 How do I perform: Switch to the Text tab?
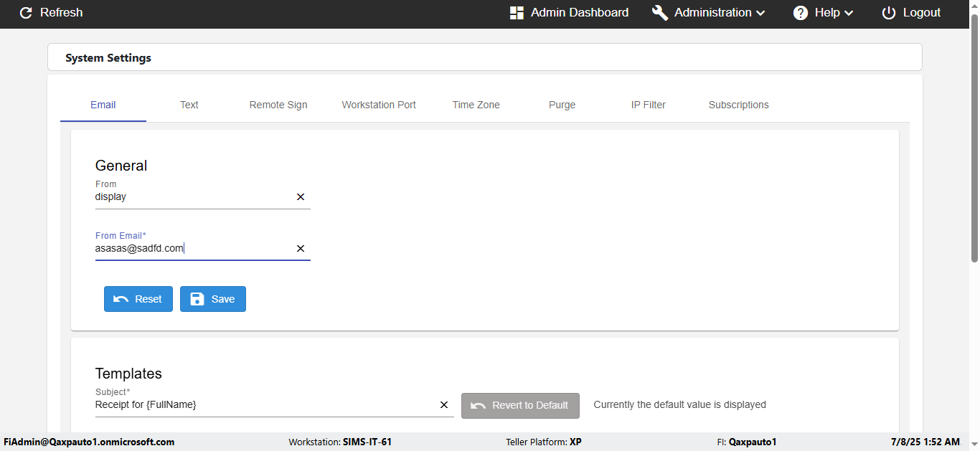pyautogui.click(x=189, y=105)
